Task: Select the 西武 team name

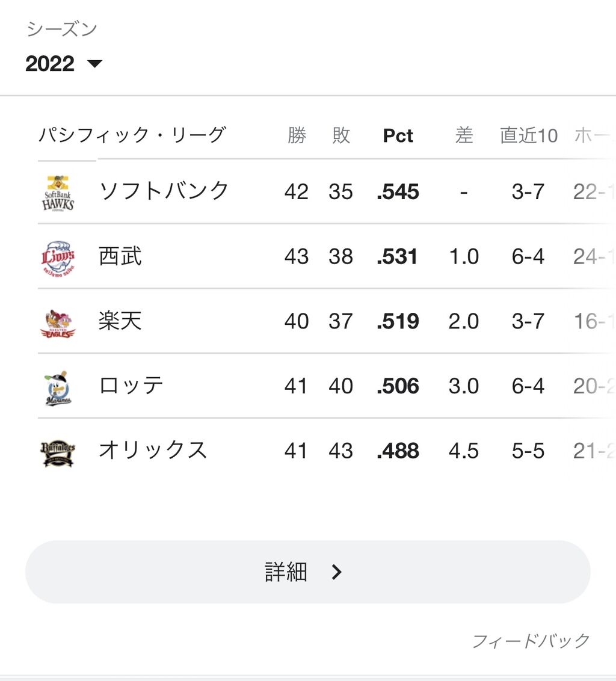Action: (120, 256)
